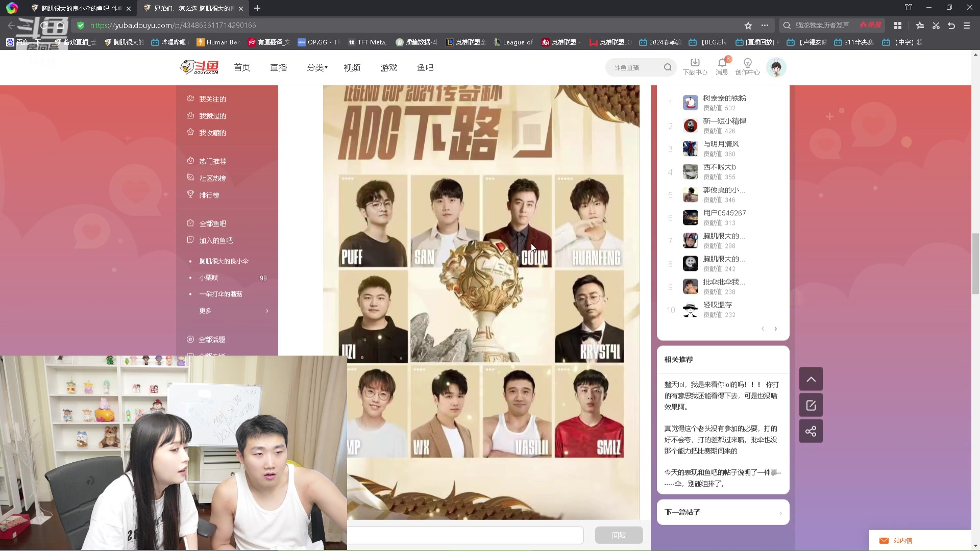This screenshot has width=980, height=551.
Task: Go to 视频 navigation tab
Action: pyautogui.click(x=352, y=67)
